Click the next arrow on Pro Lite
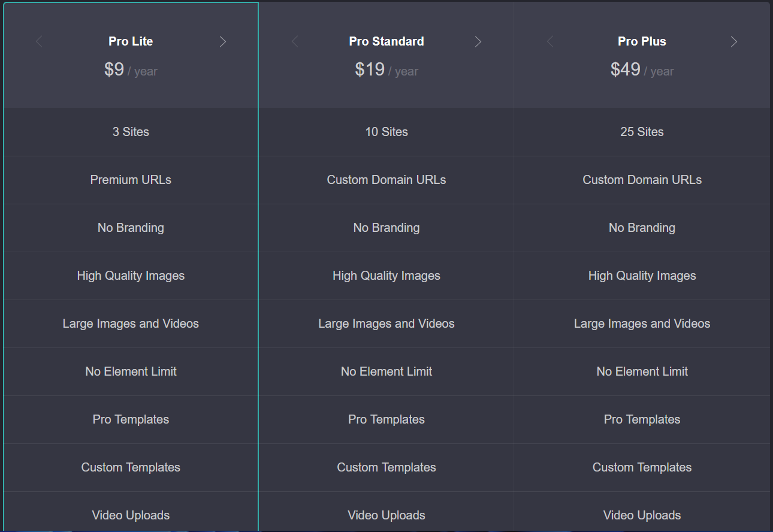The width and height of the screenshot is (773, 532). coord(223,41)
